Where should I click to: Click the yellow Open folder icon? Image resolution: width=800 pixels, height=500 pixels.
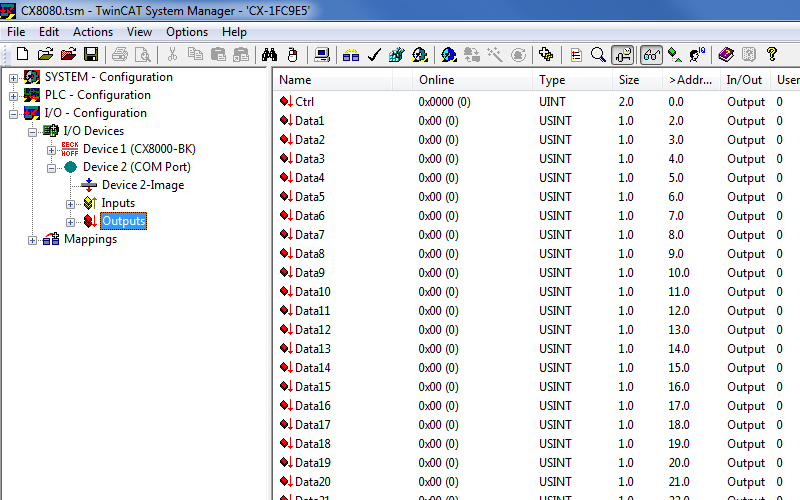45,54
